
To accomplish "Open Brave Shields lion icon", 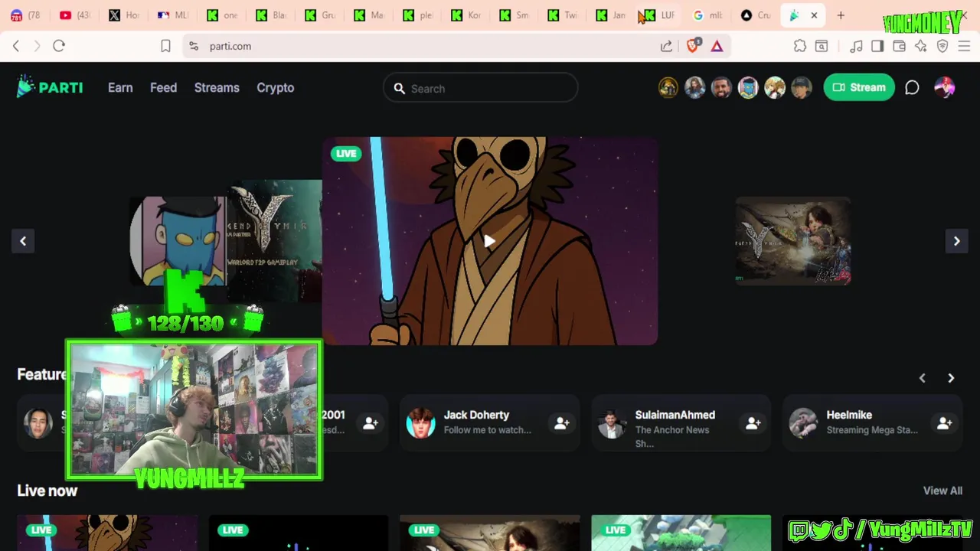I will click(x=693, y=46).
